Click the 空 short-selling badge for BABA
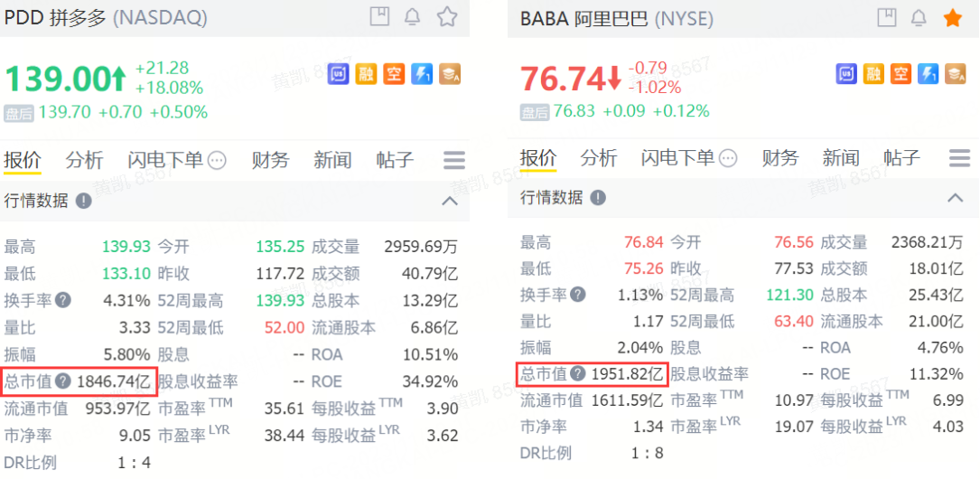Screen dimensions: 980x479 [x=901, y=74]
